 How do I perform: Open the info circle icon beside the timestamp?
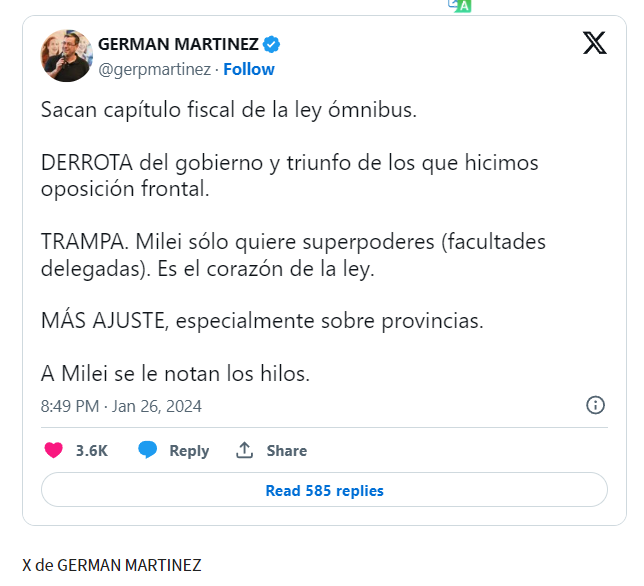[x=595, y=405]
